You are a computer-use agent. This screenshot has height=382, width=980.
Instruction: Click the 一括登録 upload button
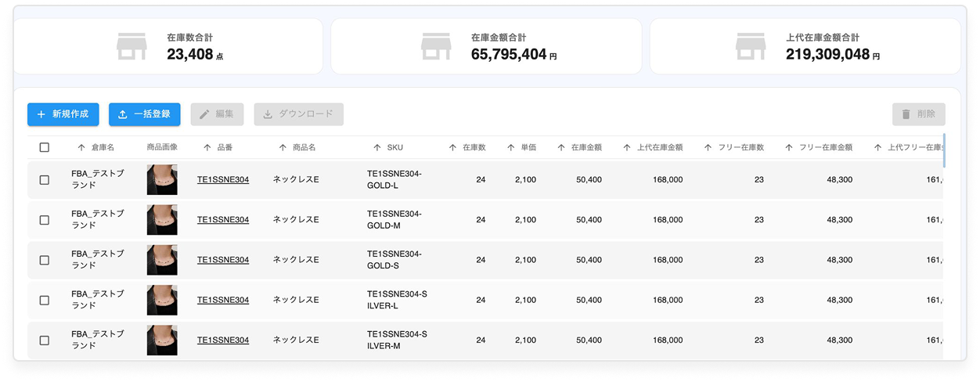[x=145, y=114]
